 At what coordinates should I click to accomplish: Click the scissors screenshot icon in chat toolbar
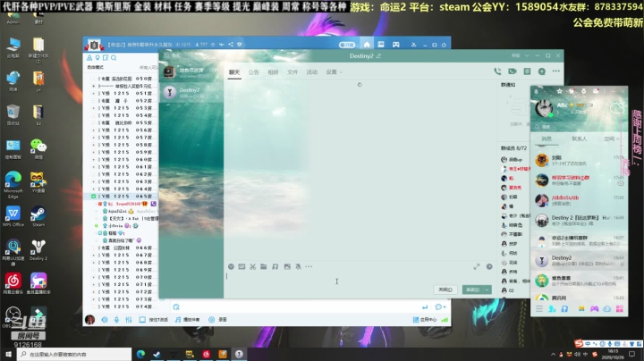(x=252, y=266)
